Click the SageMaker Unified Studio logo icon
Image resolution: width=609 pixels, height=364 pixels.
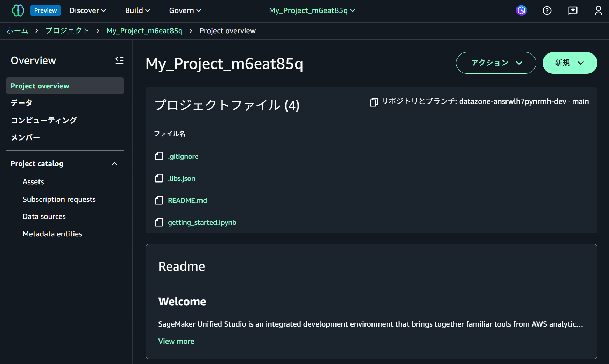18,10
